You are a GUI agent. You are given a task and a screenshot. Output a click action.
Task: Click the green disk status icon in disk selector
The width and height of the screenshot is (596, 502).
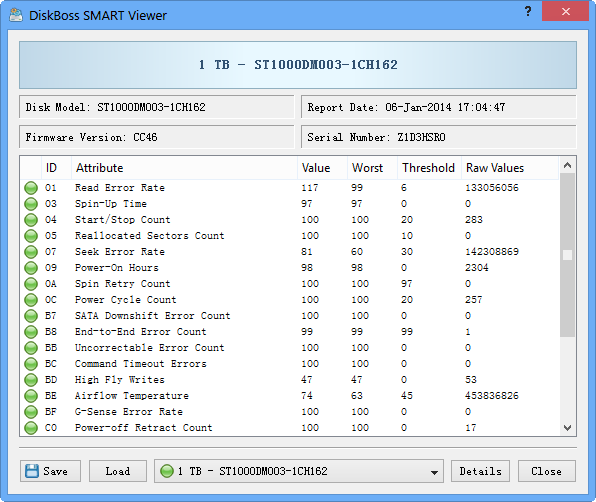[x=166, y=471]
